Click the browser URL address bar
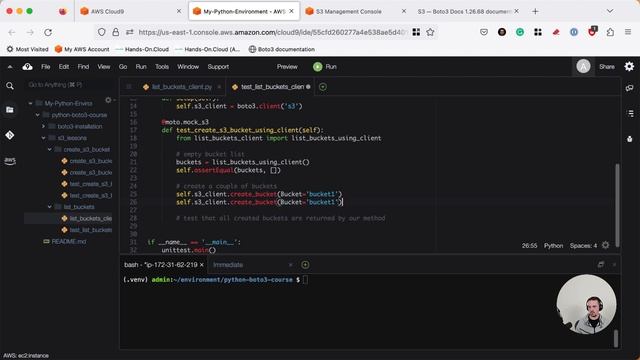The width and height of the screenshot is (640, 360). click(x=271, y=32)
